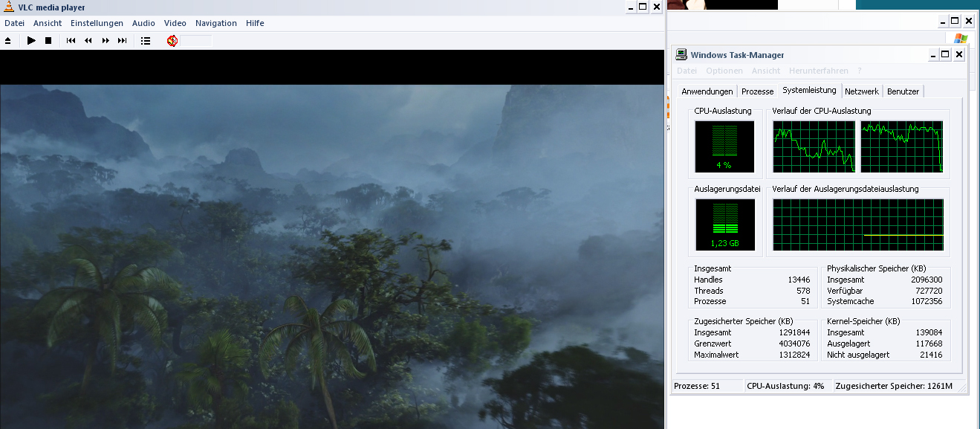Click the Nicht ausgelagert value 21416
Viewport: 980px width, 429px height.
pyautogui.click(x=931, y=355)
